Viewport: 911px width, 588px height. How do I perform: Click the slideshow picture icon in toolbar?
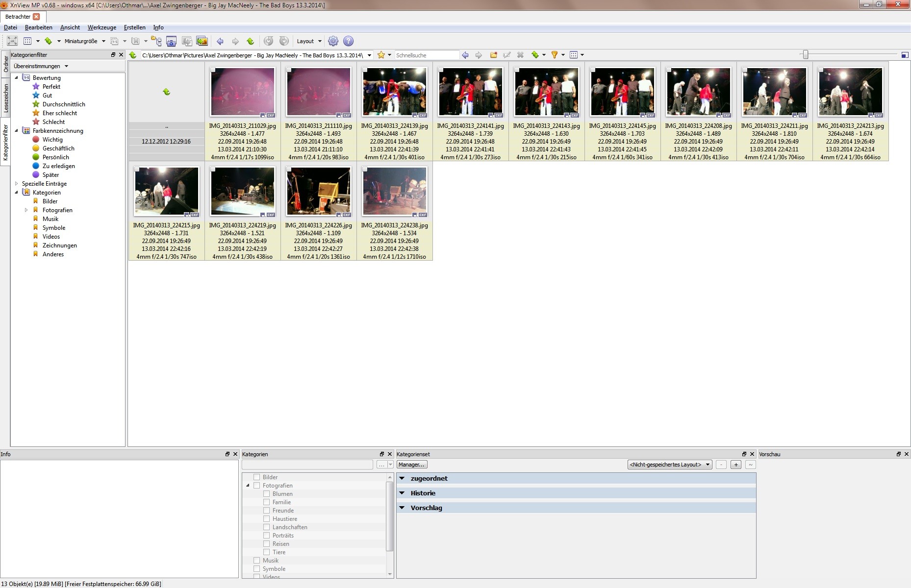(202, 41)
